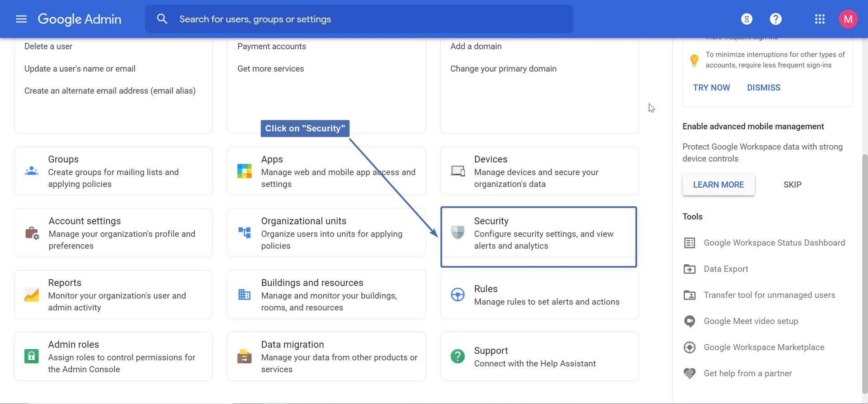Open Google Workspace Status Dashboard tool

(774, 243)
